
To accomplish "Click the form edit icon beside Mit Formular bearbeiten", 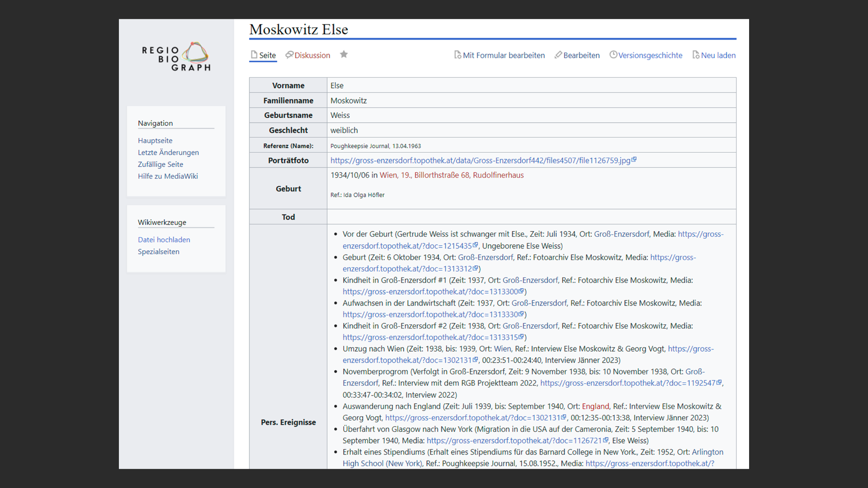I will coord(458,55).
